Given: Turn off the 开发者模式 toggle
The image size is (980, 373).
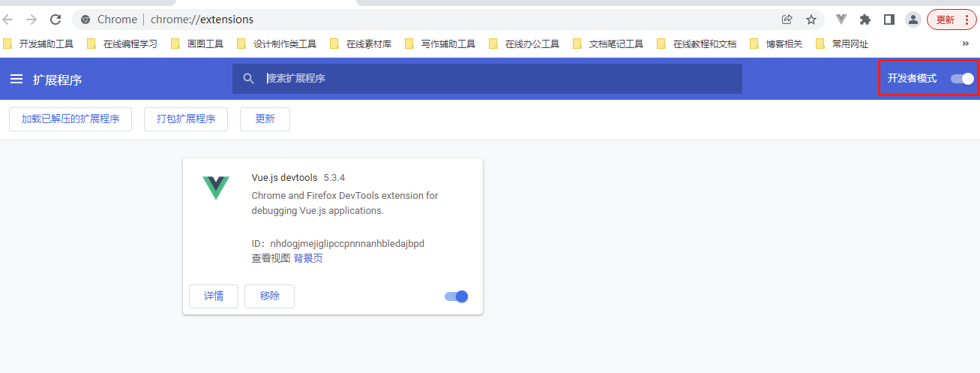Looking at the screenshot, I should click(962, 79).
